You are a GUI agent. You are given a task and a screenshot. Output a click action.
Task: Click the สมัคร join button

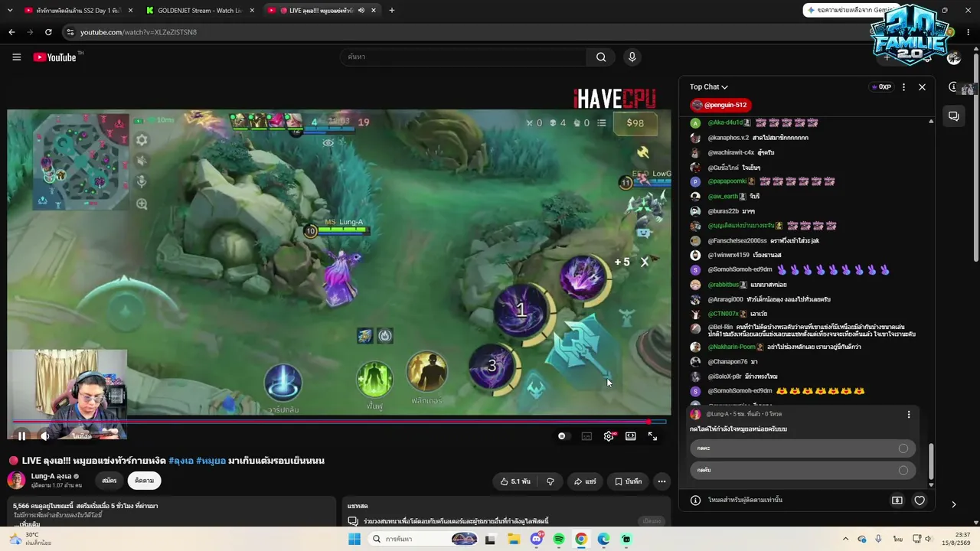point(109,481)
